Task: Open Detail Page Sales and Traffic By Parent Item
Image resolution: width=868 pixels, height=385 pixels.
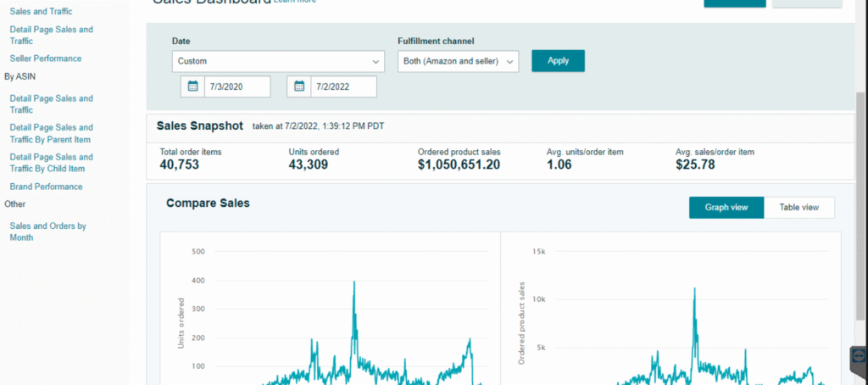Action: (x=50, y=133)
